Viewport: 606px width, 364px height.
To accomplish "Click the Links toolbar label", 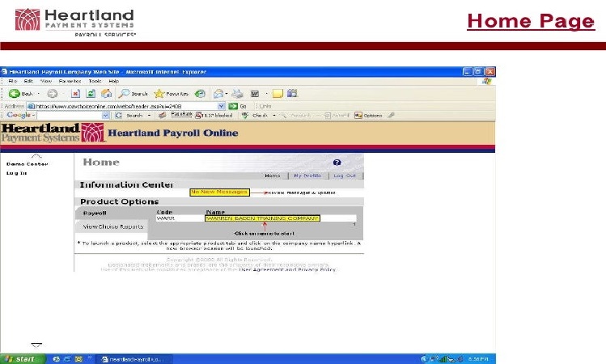I will click(265, 106).
